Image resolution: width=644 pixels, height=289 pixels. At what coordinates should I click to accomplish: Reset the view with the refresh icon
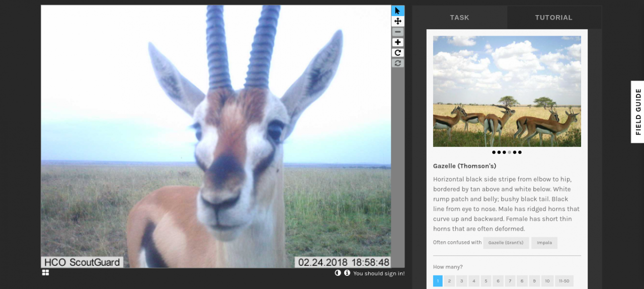tap(397, 63)
